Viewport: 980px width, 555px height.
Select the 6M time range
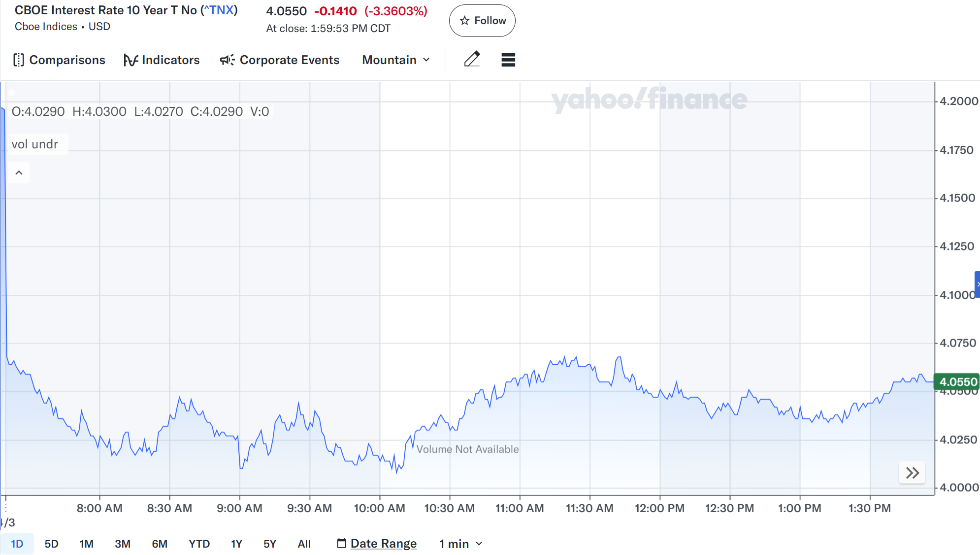pos(160,544)
